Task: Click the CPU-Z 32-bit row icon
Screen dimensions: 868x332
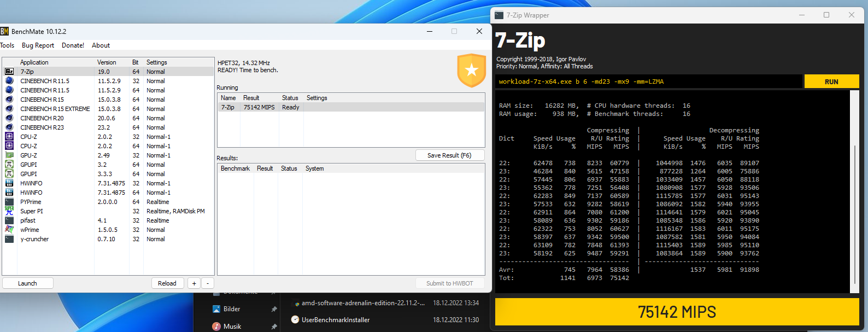Action: coord(9,137)
